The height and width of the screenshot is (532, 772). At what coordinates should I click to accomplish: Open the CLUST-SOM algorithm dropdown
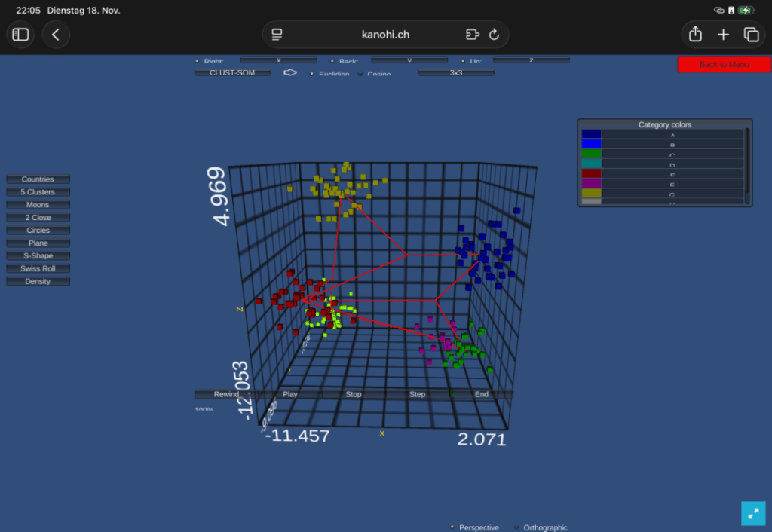pyautogui.click(x=234, y=73)
